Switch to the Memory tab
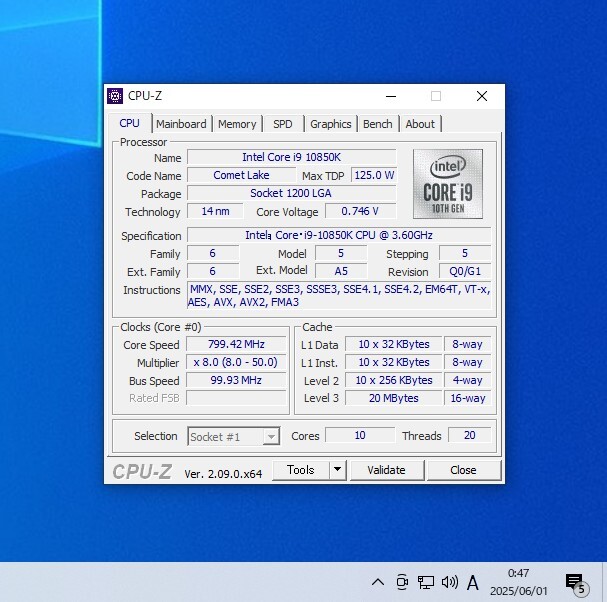This screenshot has height=602, width=607. point(237,124)
